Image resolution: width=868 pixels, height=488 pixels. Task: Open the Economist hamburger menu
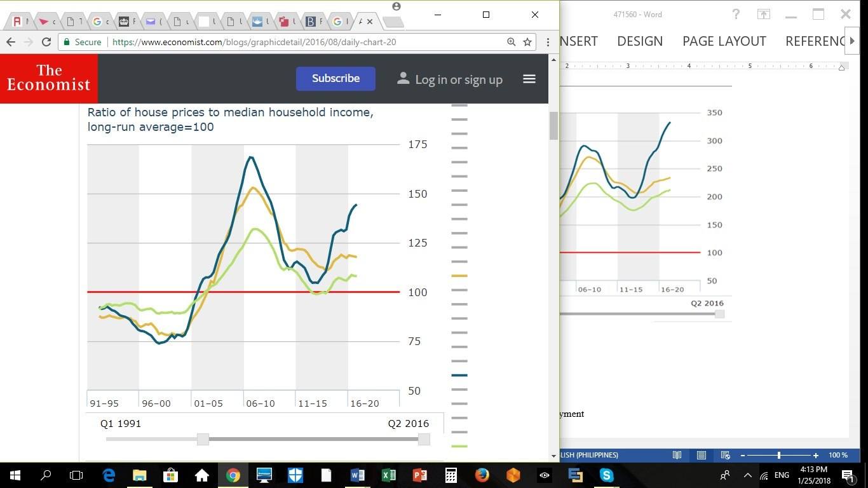coord(529,79)
